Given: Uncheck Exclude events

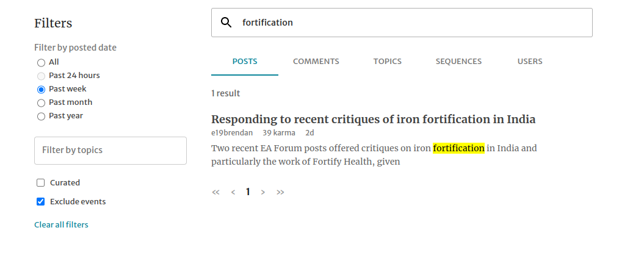Looking at the screenshot, I should (x=41, y=202).
